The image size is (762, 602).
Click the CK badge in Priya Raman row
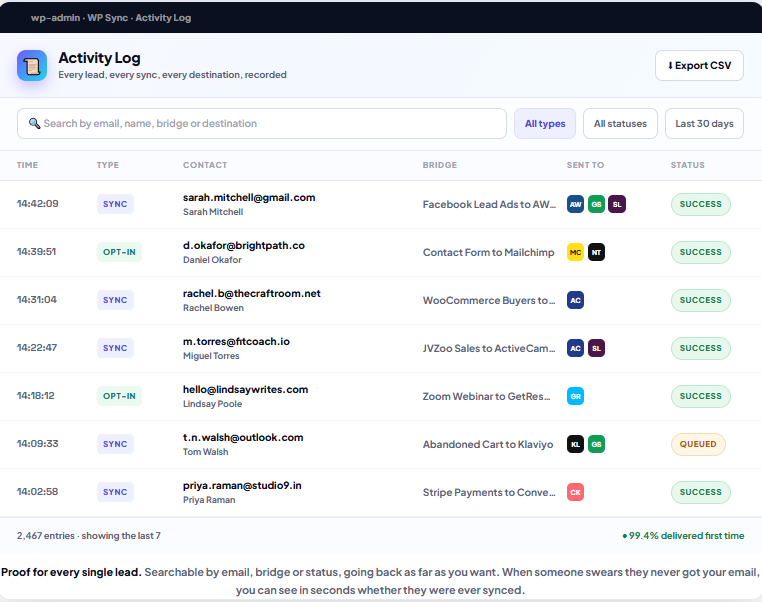tap(575, 492)
